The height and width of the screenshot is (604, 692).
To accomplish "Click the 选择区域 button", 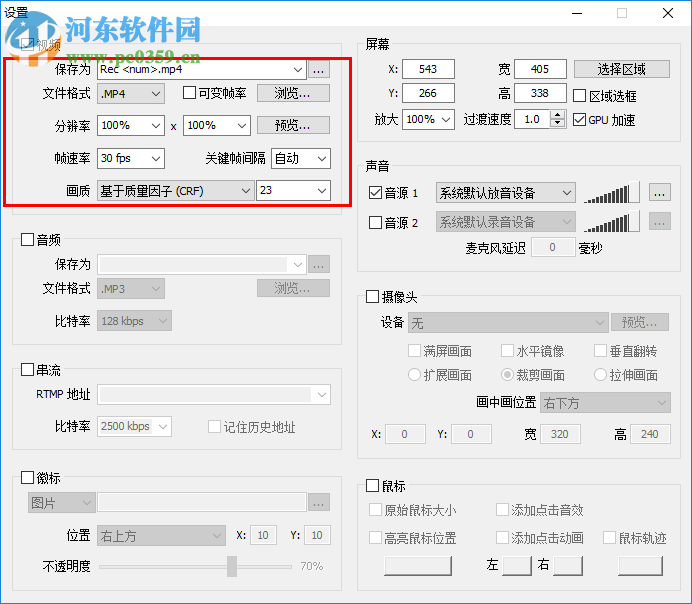I will click(x=621, y=69).
